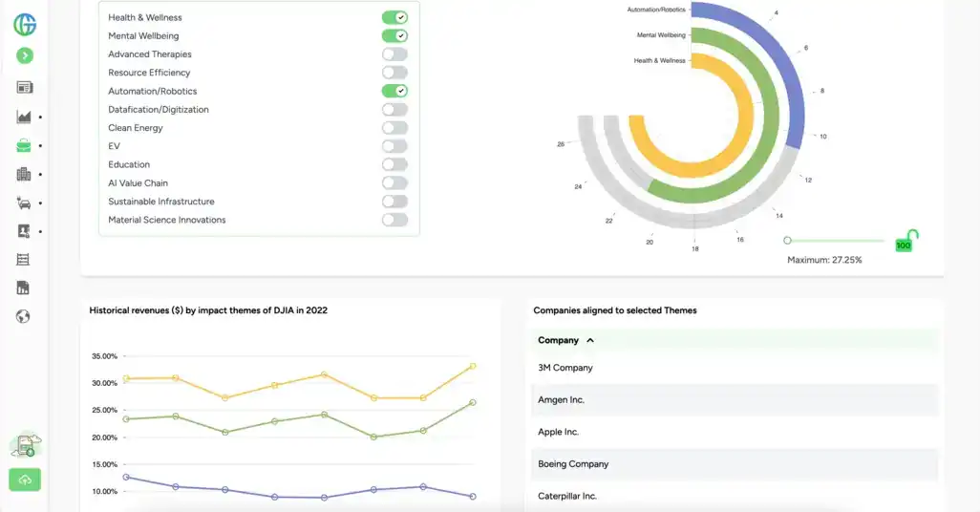Image resolution: width=980 pixels, height=512 pixels.
Task: Select the green briefcase sidebar icon
Action: [x=24, y=146]
